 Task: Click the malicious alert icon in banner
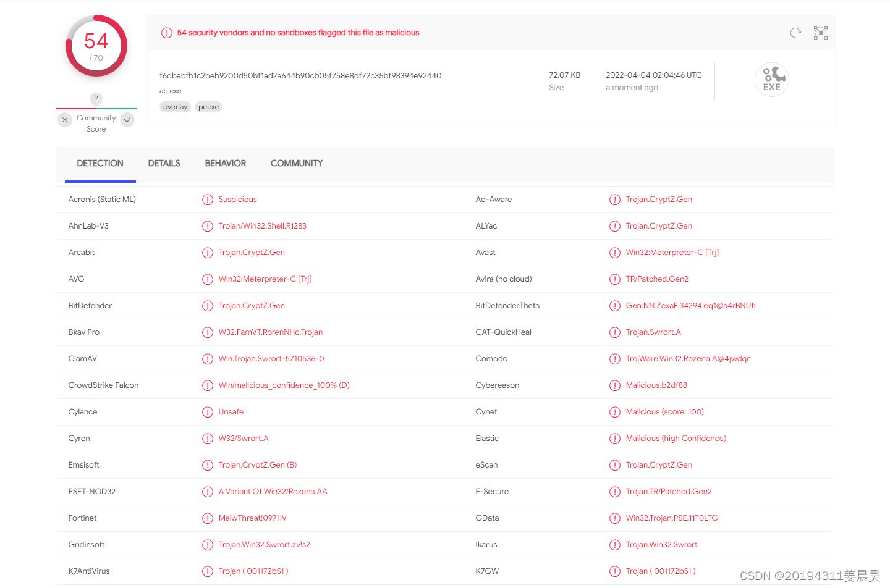click(167, 33)
